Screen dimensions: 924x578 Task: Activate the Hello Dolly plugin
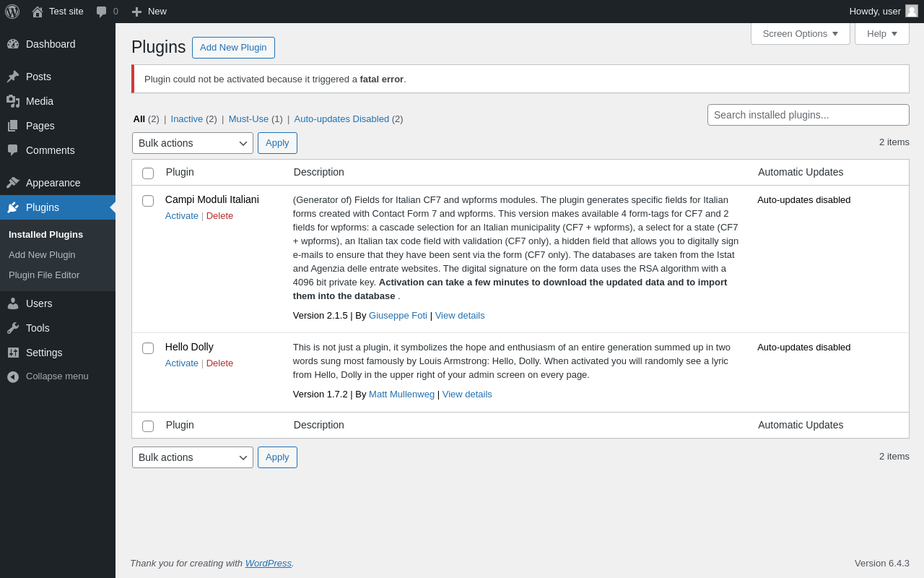point(182,363)
